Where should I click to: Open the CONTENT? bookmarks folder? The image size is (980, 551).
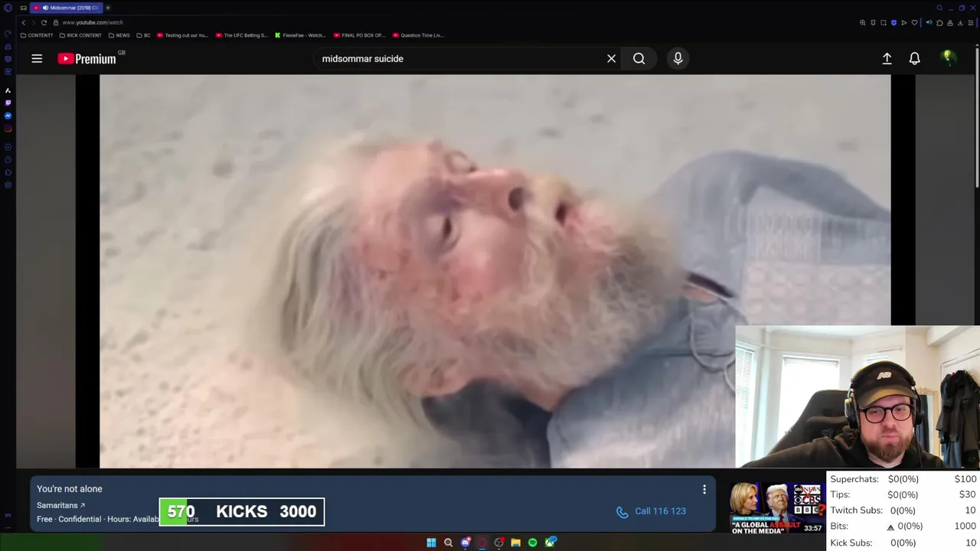(x=37, y=35)
